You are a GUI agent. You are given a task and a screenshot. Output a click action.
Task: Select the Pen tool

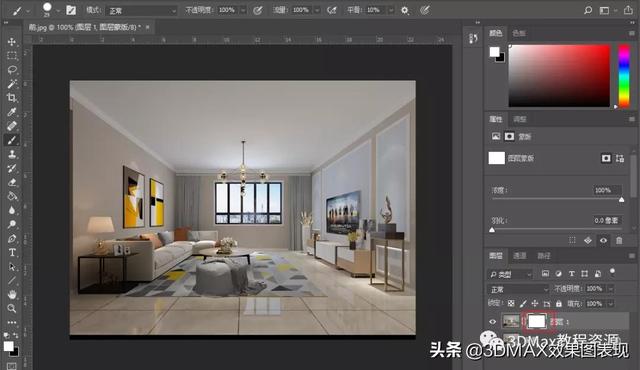point(12,239)
